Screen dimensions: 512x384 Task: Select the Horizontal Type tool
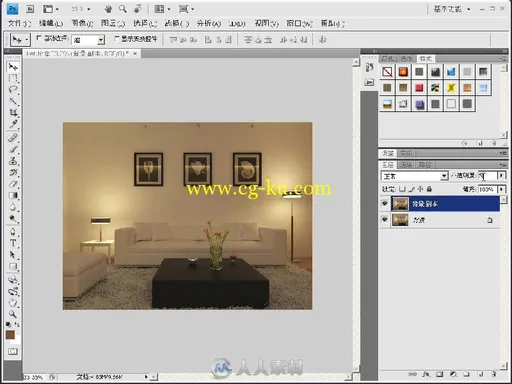pyautogui.click(x=13, y=243)
